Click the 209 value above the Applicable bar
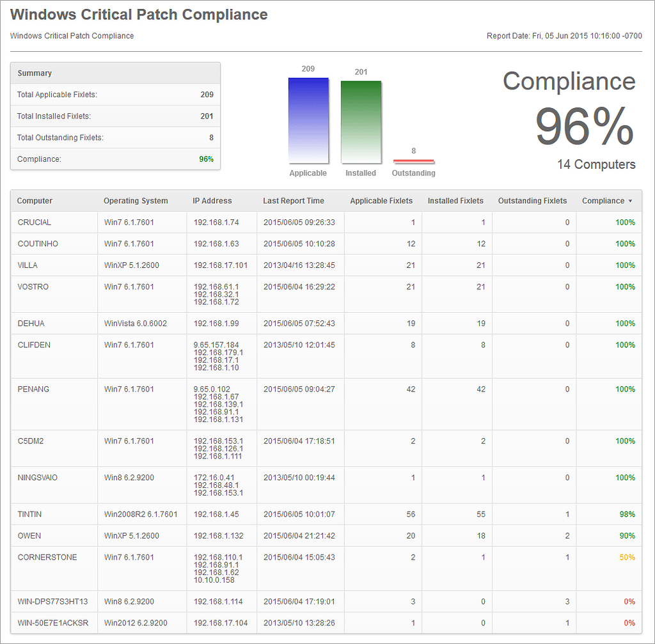This screenshot has height=644, width=655. click(x=308, y=68)
